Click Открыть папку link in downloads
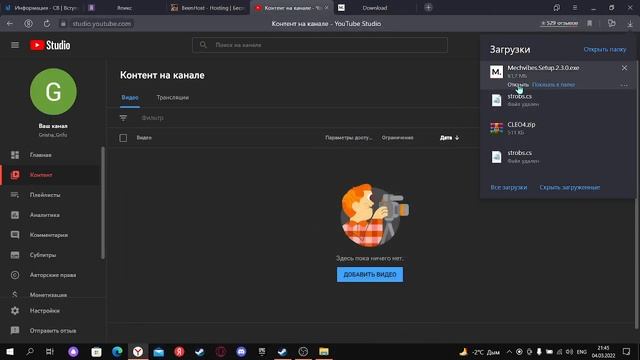The width and height of the screenshot is (640, 360). (x=604, y=49)
